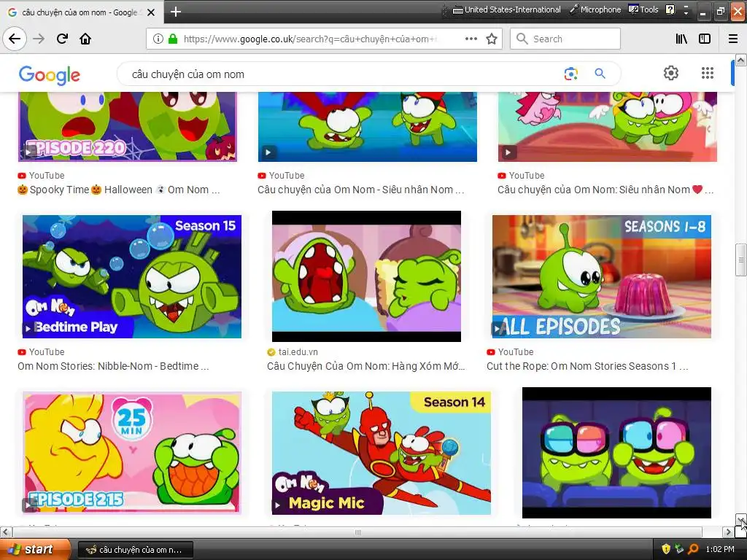Click the Google logo

click(50, 75)
